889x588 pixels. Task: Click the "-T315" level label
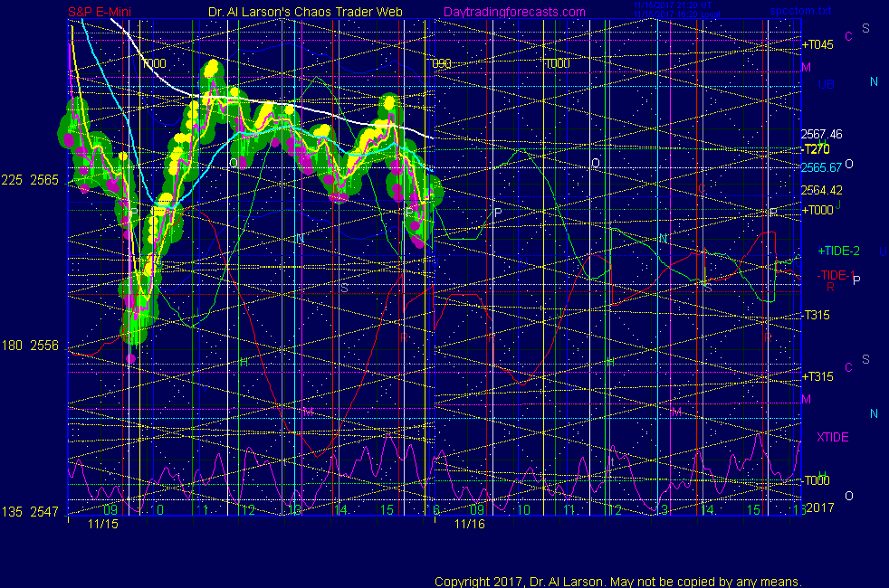tap(816, 315)
